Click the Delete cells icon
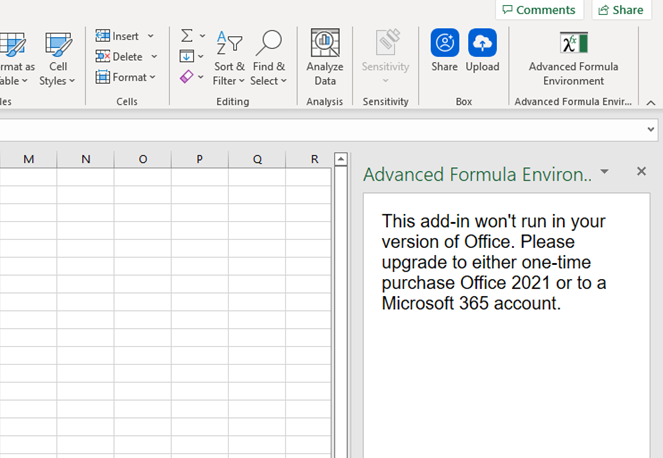The width and height of the screenshot is (663, 458). [x=102, y=56]
